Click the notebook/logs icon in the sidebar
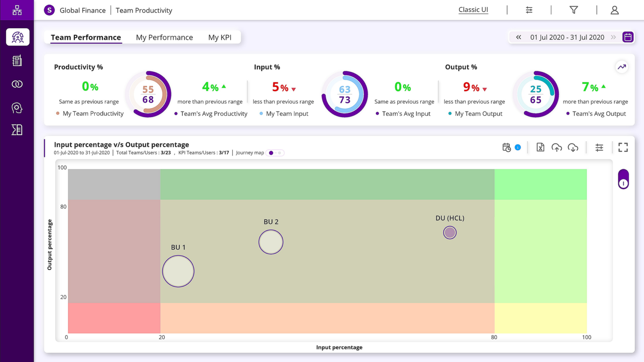 [17, 60]
